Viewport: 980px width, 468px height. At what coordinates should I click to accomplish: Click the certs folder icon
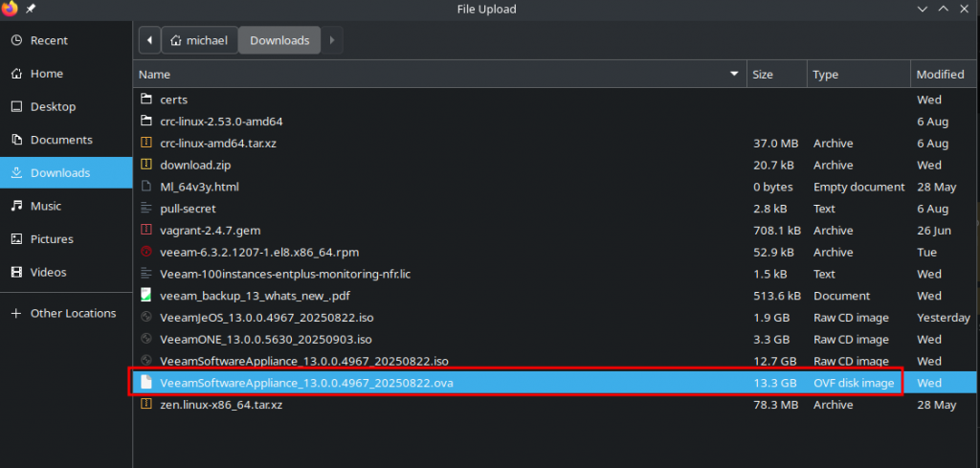(x=146, y=100)
